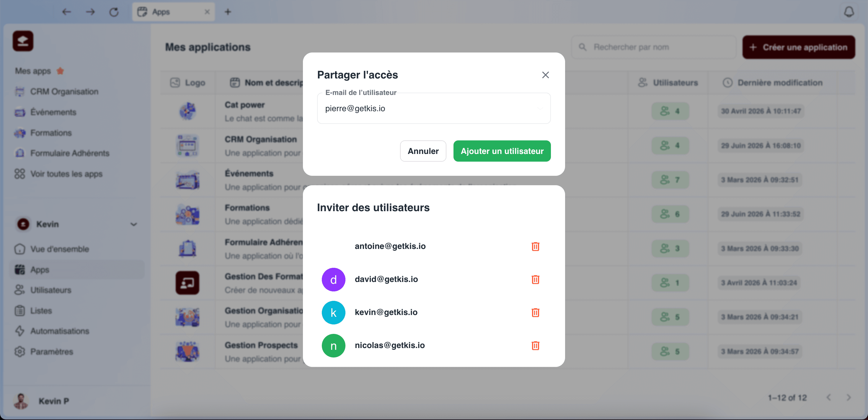This screenshot has height=420, width=868.
Task: Go back with browser back arrow
Action: point(67,12)
